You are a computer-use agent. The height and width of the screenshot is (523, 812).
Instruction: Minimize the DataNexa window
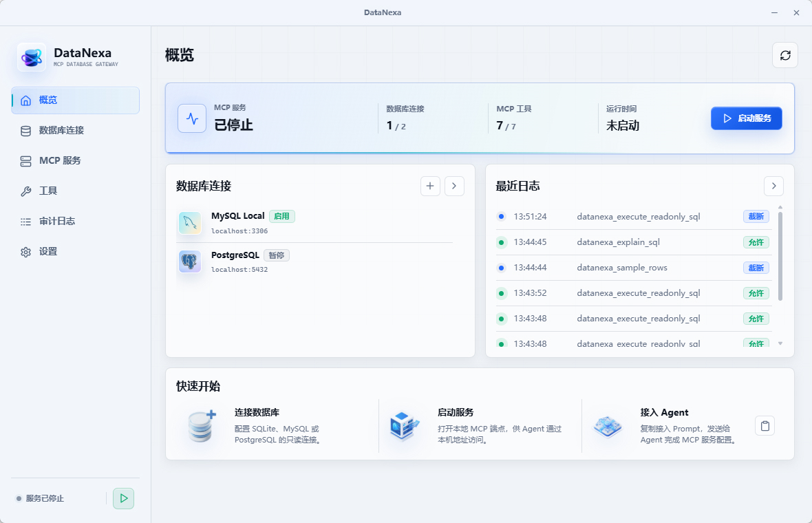[x=774, y=12]
